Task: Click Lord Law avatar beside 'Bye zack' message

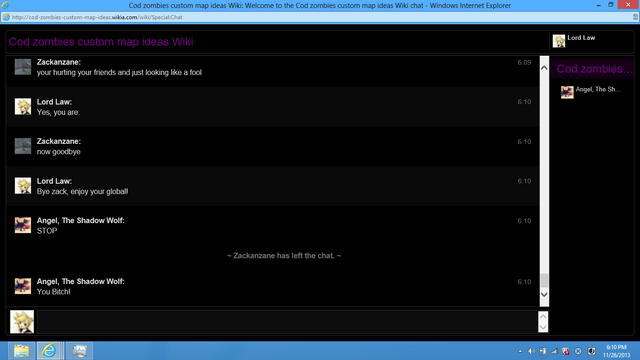Action: [x=23, y=186]
